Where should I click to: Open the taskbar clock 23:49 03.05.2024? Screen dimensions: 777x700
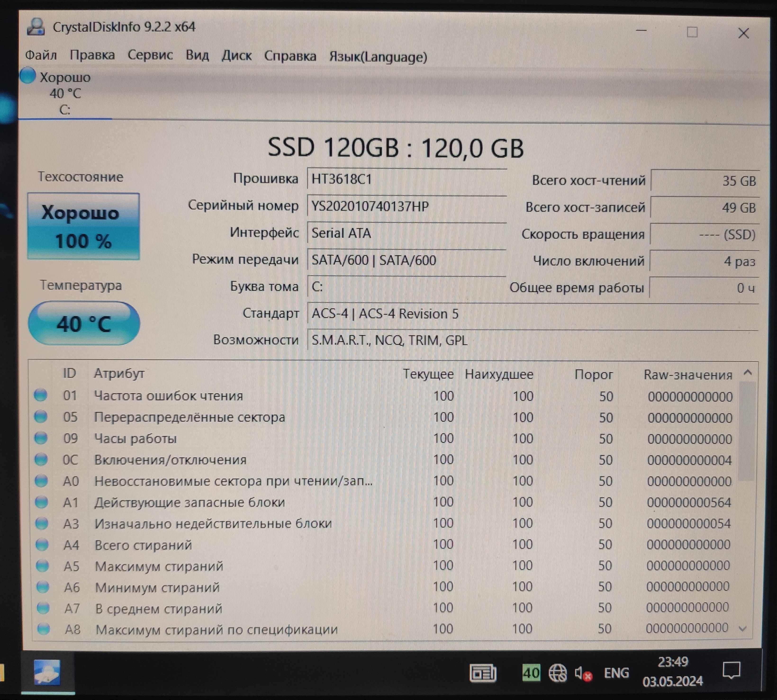coord(673,672)
